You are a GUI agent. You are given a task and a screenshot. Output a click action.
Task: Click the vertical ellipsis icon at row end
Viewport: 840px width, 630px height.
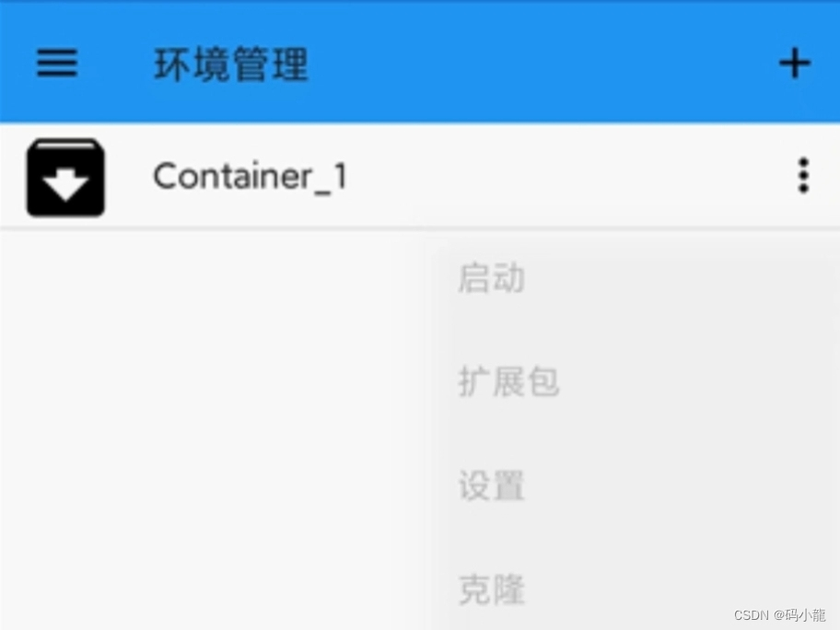point(803,175)
